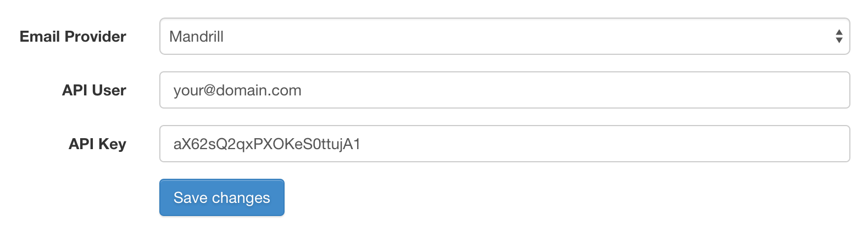
Task: Place cursor on your@domain.com placeholder text
Action: point(237,90)
